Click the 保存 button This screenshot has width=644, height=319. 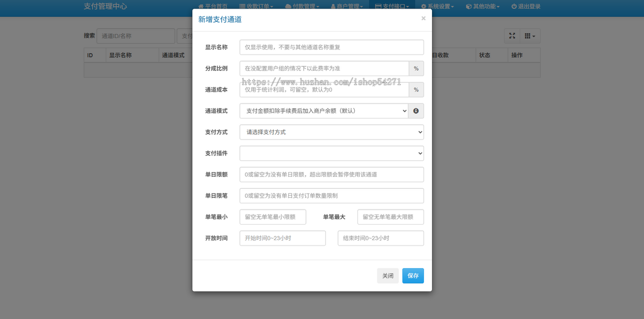tap(413, 276)
